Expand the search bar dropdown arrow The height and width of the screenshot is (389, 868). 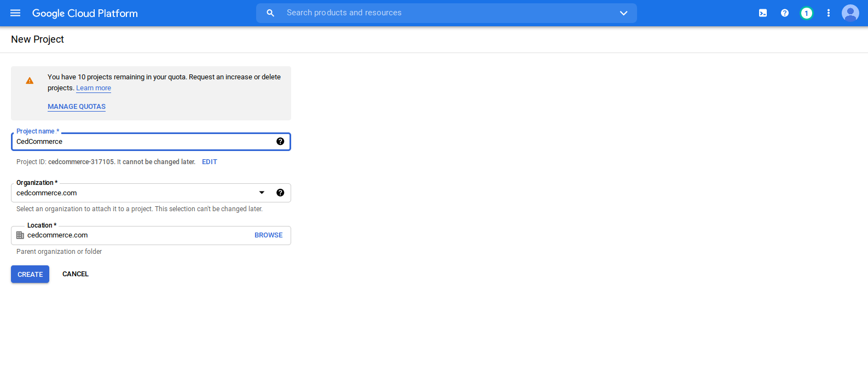click(623, 13)
